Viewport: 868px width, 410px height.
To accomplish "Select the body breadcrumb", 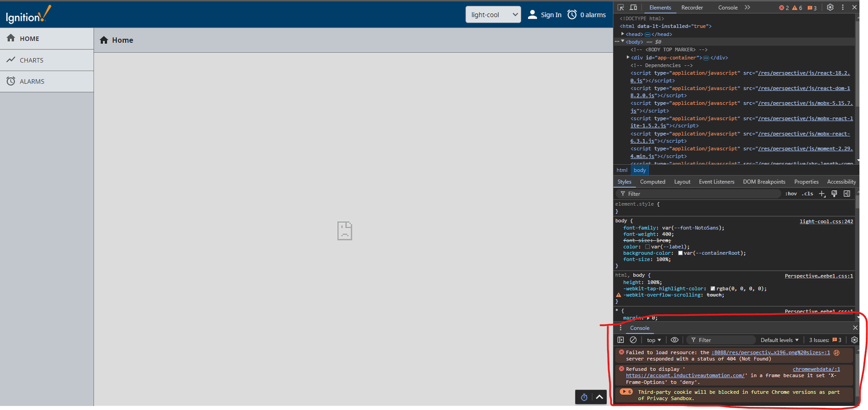I will 640,170.
